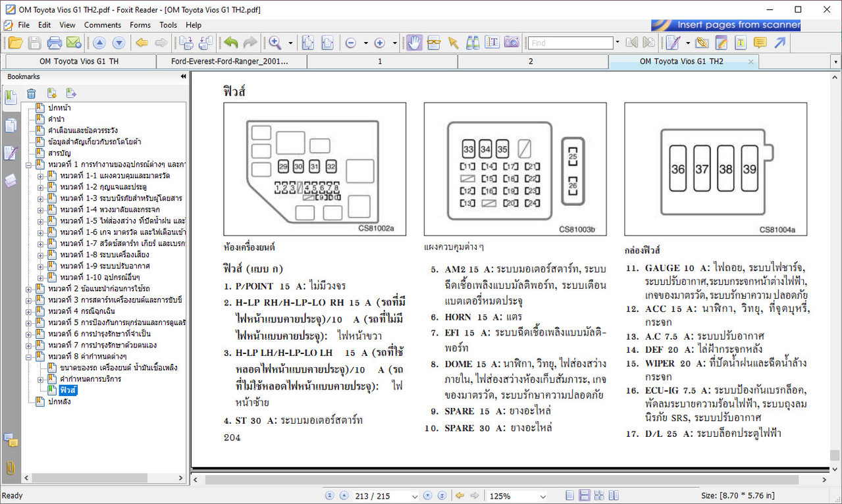
Task: Click the Fit Page icon
Action: point(308,43)
